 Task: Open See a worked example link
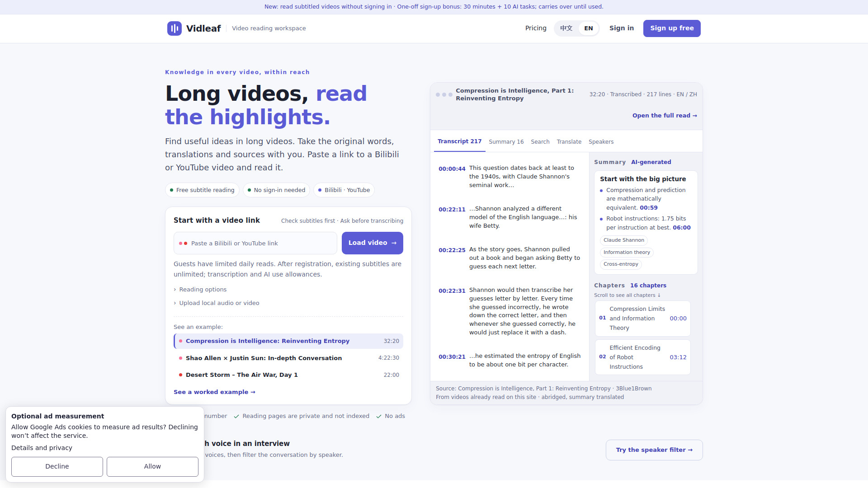(x=214, y=392)
